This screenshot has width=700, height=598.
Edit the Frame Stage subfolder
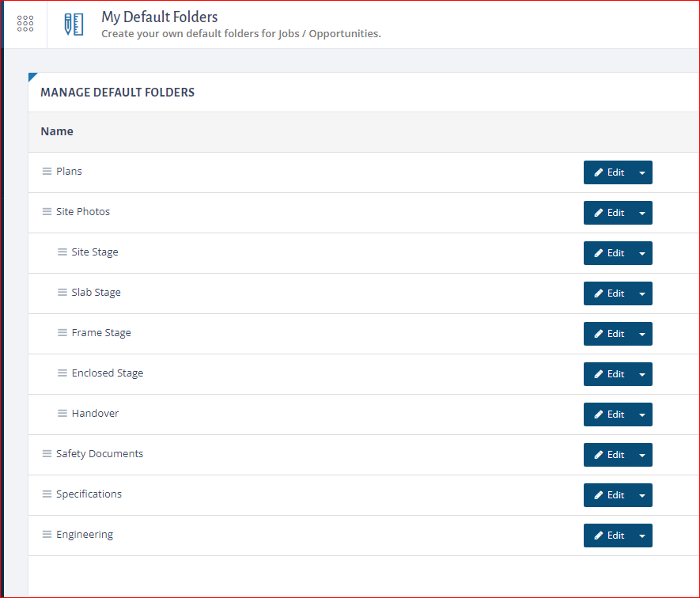click(x=608, y=334)
